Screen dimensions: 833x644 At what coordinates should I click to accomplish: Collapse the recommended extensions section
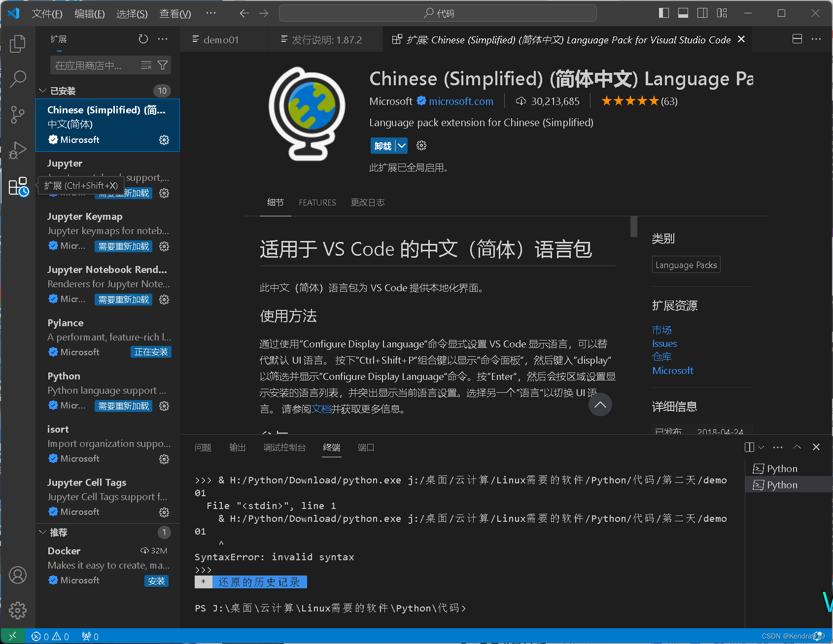[x=42, y=532]
